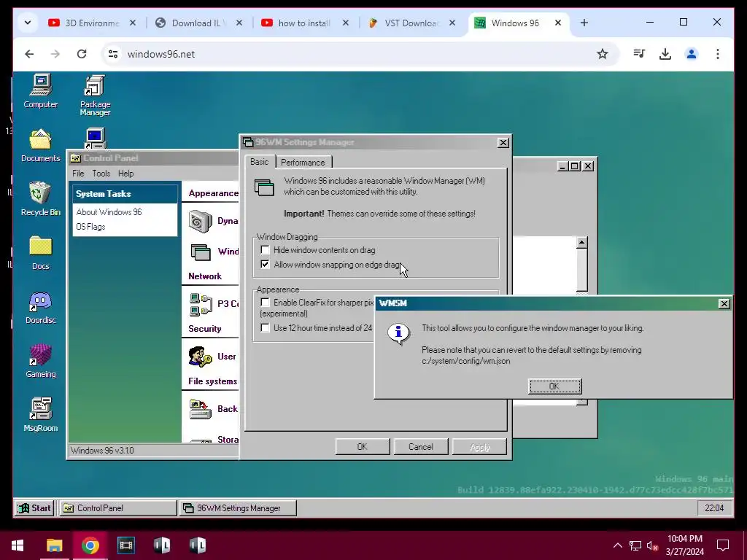Screen dimensions: 747x560
Task: Click OK in the WMSM dialog
Action: point(555,386)
